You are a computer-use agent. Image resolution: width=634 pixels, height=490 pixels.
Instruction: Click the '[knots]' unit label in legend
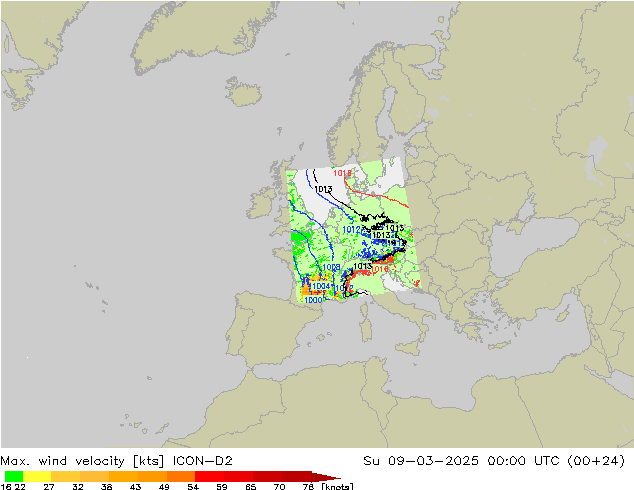[x=337, y=486]
